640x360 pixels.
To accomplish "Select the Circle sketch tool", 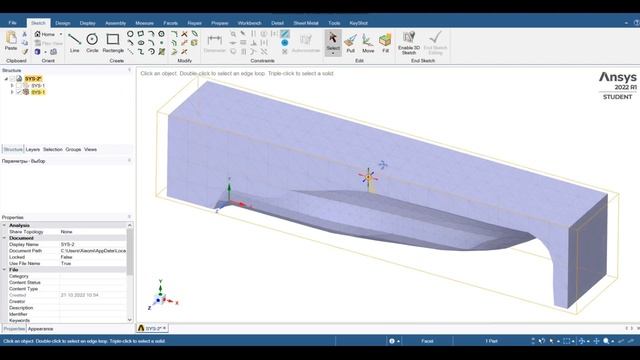I will click(x=92, y=42).
